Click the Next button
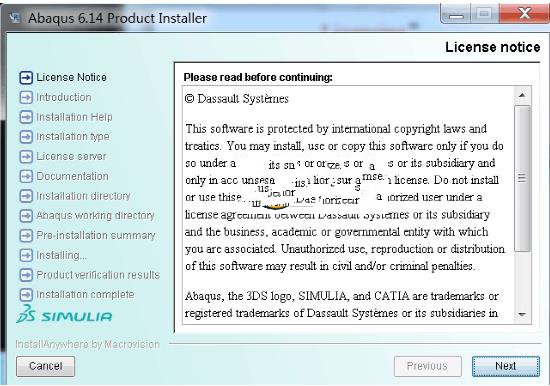550x386 pixels. point(505,366)
